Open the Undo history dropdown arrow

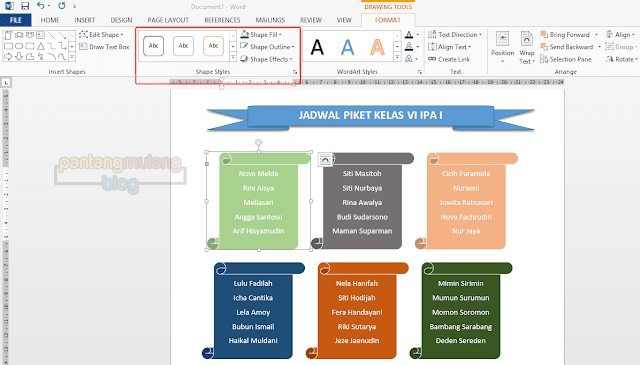49,6
